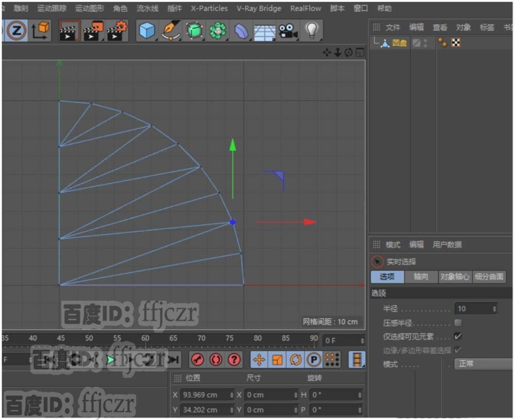
Task: Click frame 60 on the timeline ruler
Action: (145, 339)
